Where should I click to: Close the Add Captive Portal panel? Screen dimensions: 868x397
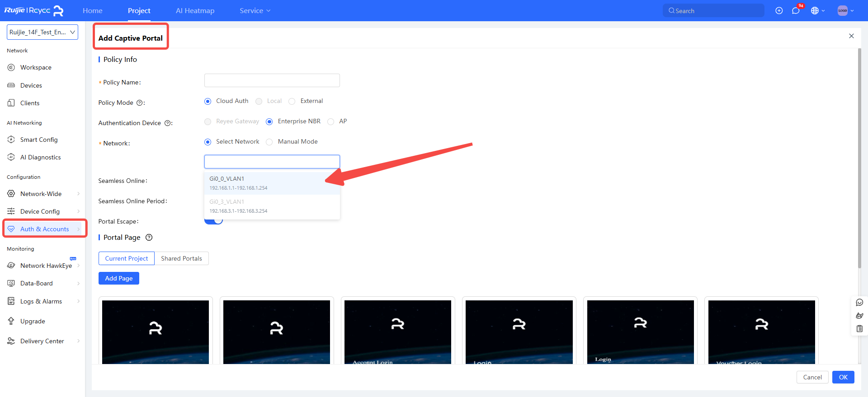pos(851,36)
